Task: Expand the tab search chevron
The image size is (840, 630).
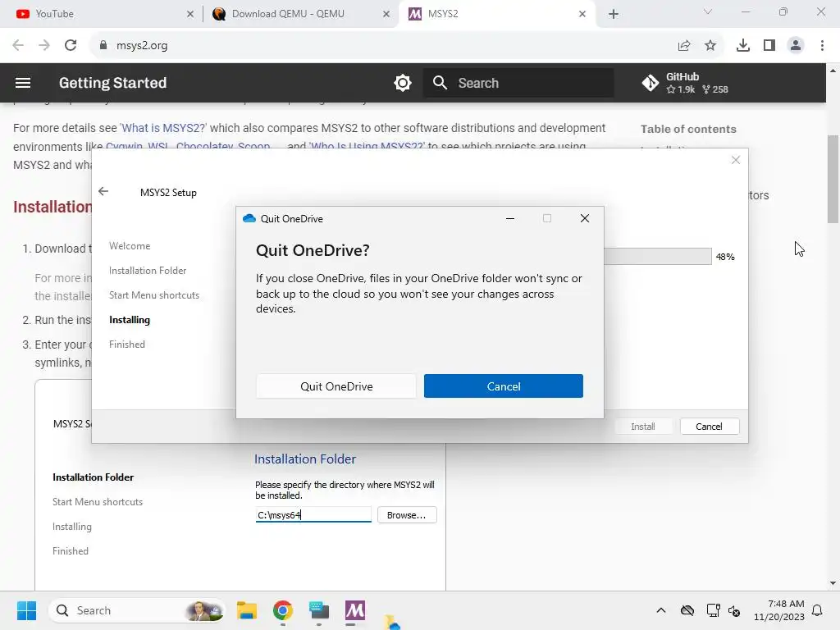Action: pyautogui.click(x=708, y=11)
